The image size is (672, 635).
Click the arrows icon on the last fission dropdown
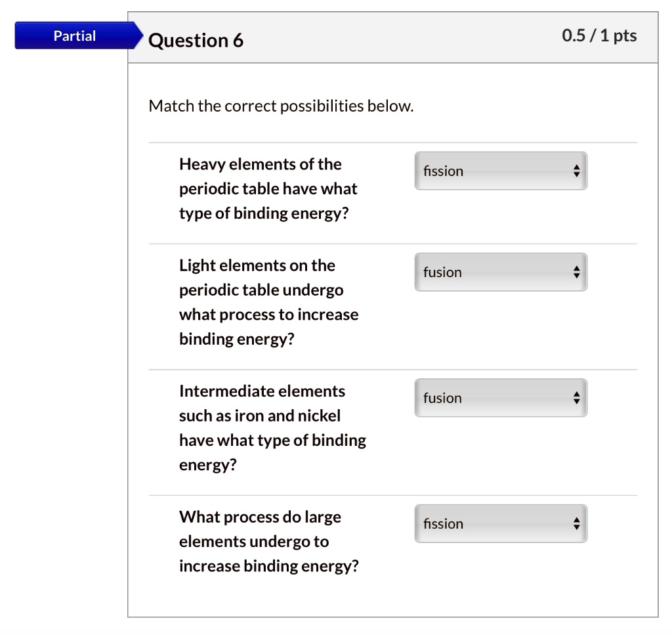(576, 523)
